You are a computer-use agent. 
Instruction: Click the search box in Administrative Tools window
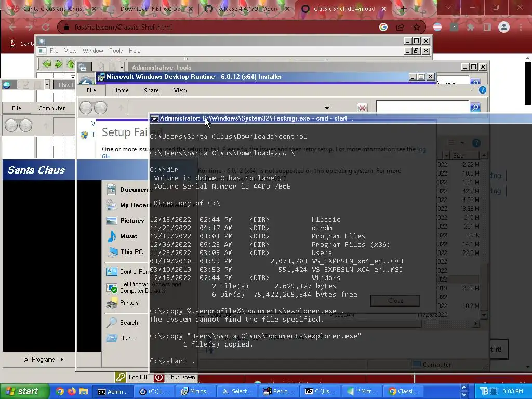422,107
